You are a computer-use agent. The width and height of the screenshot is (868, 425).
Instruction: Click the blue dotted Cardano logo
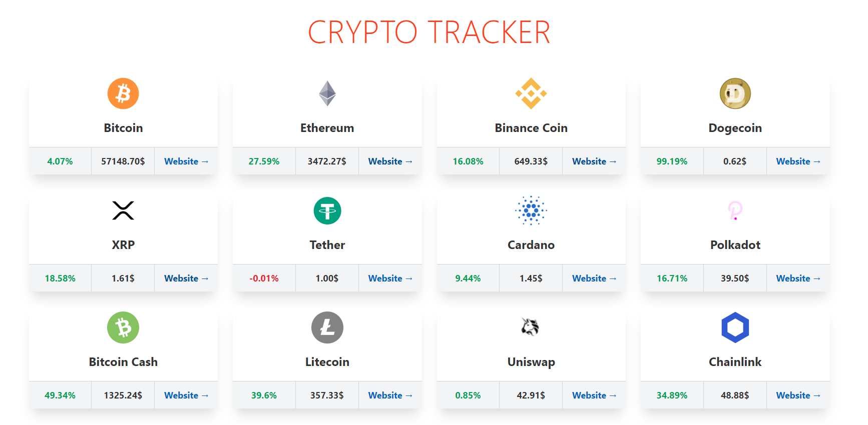(x=531, y=210)
